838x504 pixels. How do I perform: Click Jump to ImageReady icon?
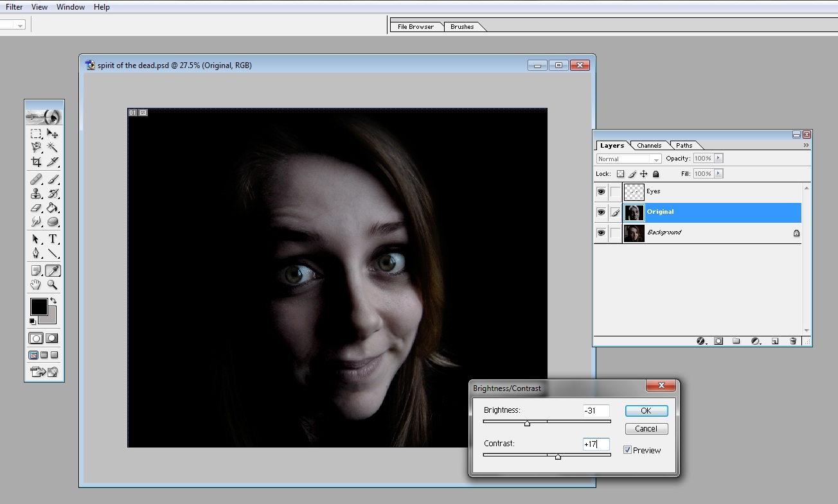click(x=44, y=371)
